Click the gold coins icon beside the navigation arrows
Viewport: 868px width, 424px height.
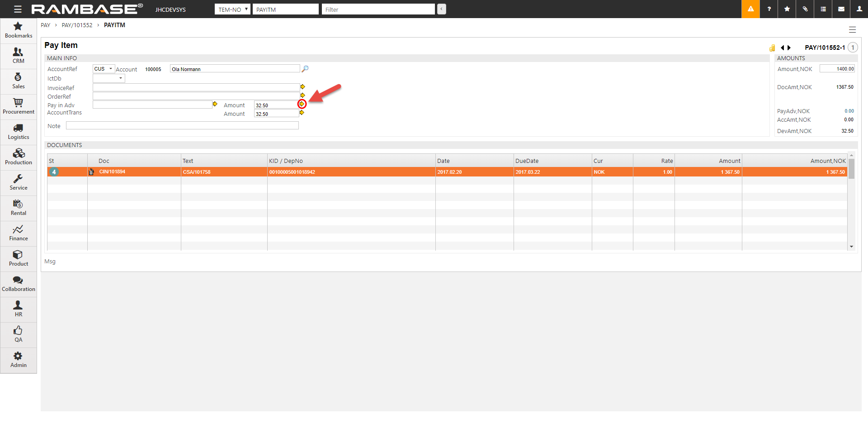772,48
